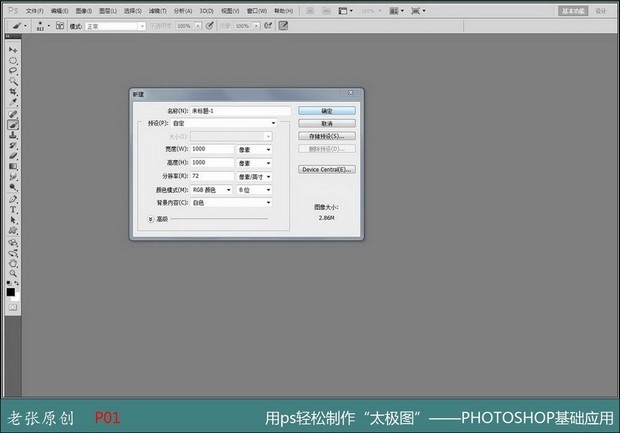Select the Zoom magnifier tool

[x=13, y=272]
